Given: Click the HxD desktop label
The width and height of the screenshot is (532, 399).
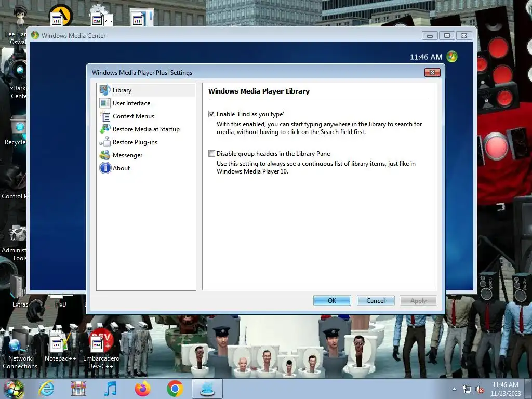Looking at the screenshot, I should point(61,304).
